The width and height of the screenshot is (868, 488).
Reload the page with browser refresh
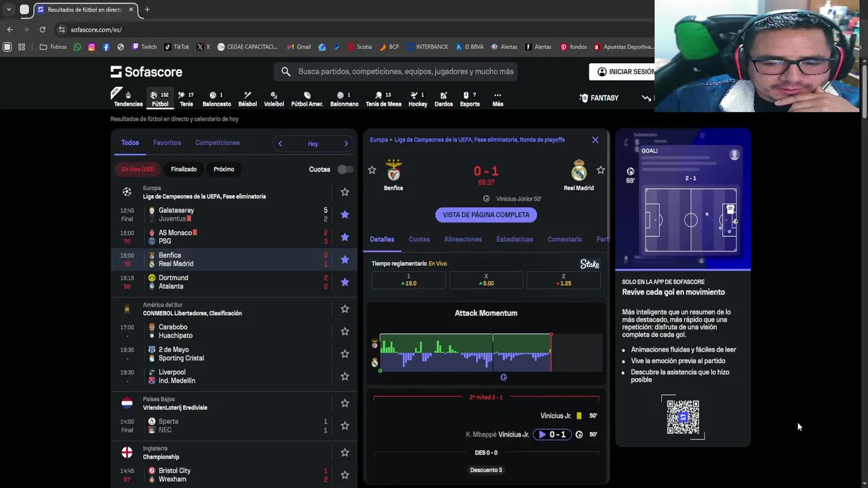[42, 30]
